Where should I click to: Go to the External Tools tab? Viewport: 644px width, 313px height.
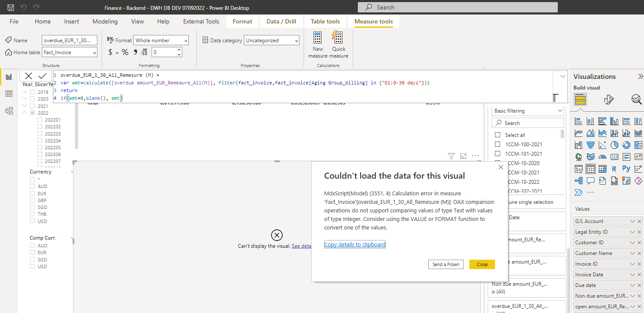click(x=201, y=21)
